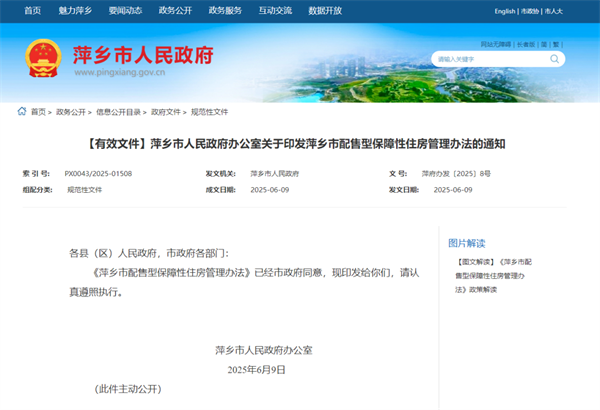Open the 首页 navigation menu item
The width and height of the screenshot is (600, 410).
[x=33, y=10]
